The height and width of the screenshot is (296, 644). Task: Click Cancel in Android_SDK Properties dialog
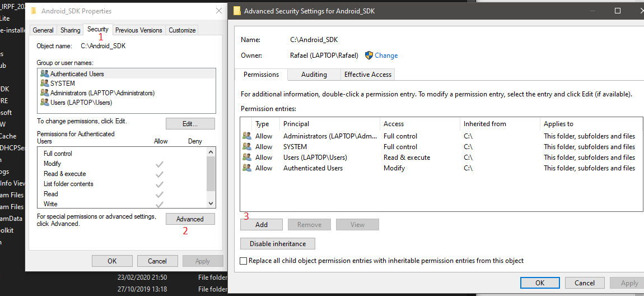tap(157, 261)
